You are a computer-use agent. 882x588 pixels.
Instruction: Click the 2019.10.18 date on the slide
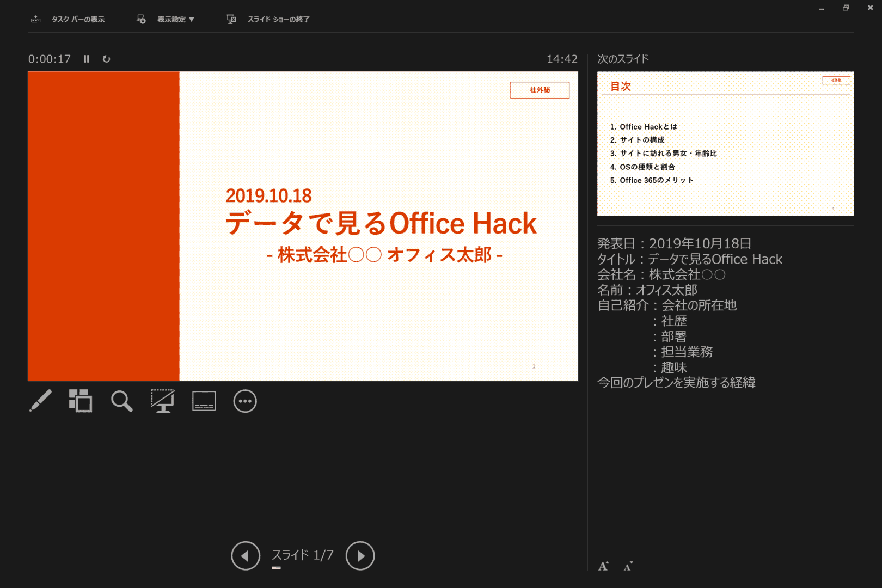tap(269, 196)
